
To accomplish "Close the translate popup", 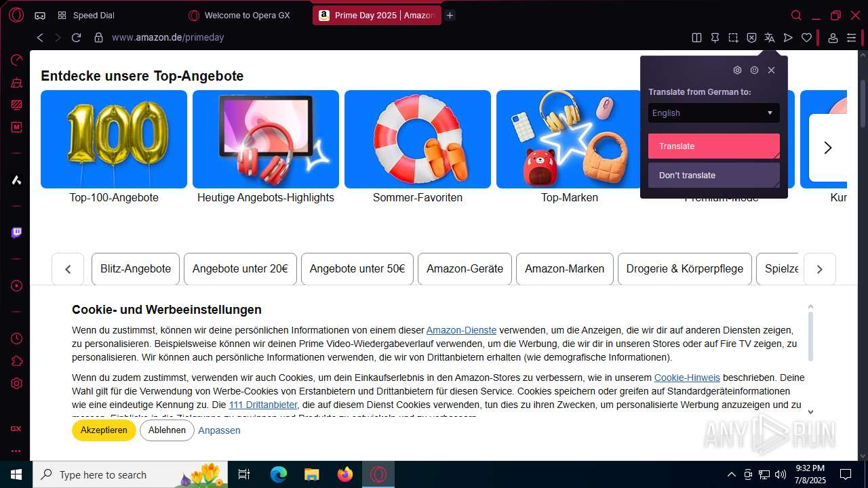I will [x=771, y=70].
